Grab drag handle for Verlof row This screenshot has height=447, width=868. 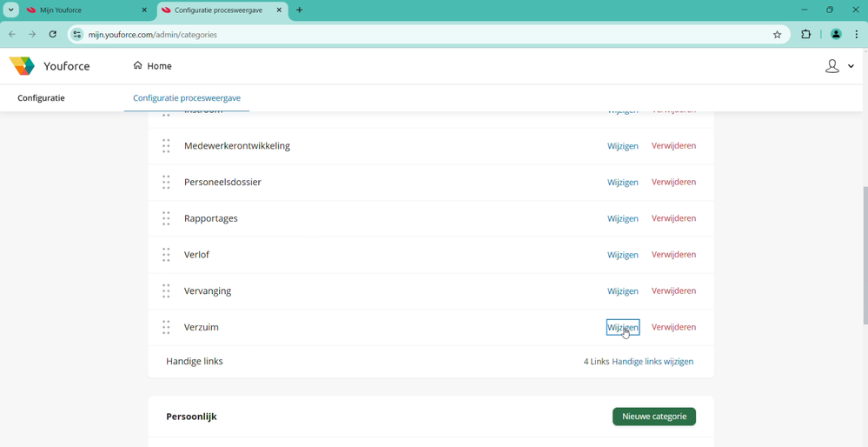point(166,255)
